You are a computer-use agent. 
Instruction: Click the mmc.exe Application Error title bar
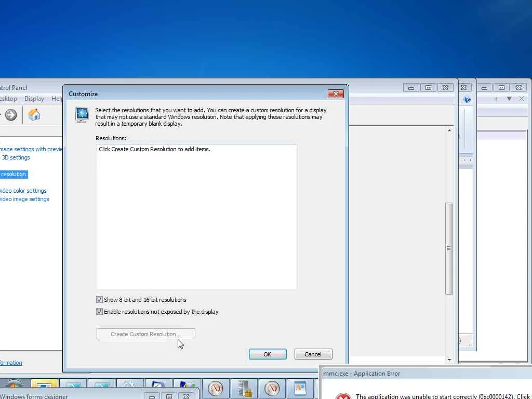tap(426, 373)
